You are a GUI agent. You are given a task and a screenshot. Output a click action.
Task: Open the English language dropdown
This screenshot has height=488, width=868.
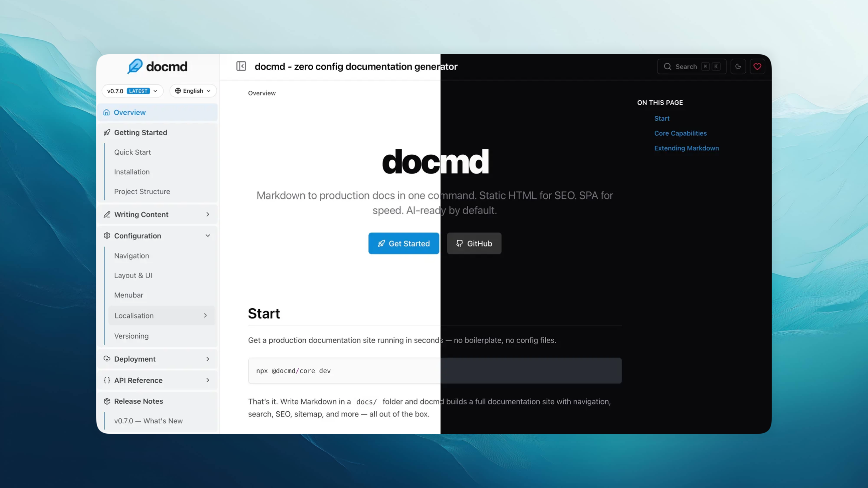pos(193,91)
